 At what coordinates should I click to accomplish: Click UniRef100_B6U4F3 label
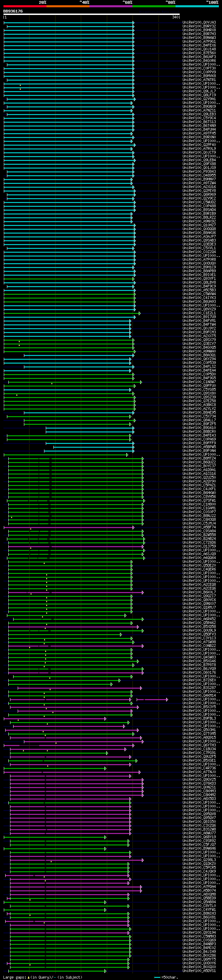click(199, 57)
